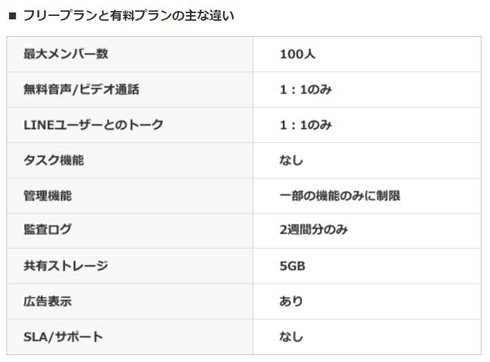The image size is (490, 362).
Task: Select the SLA/サポート row label
Action: click(x=63, y=337)
